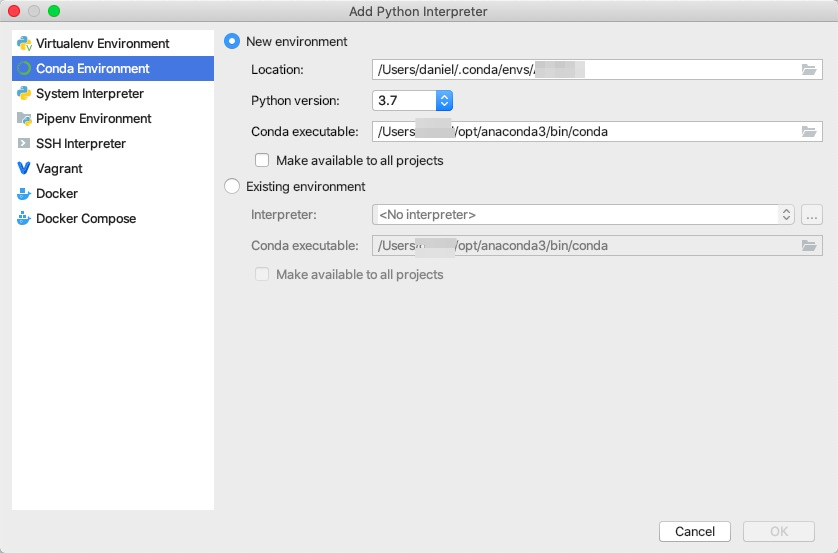Enable Make available to all projects
Viewport: 838px width, 553px height.
[x=263, y=160]
